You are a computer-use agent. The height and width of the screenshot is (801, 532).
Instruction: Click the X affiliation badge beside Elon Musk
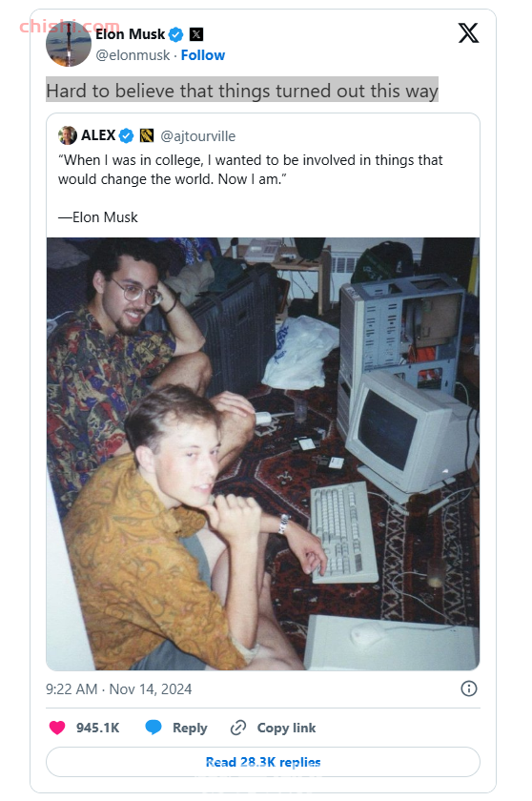click(x=196, y=34)
